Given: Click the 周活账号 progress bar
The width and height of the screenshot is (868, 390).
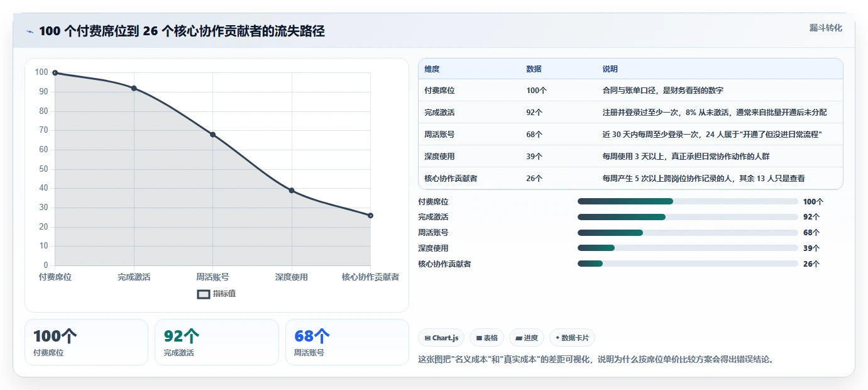Looking at the screenshot, I should (688, 233).
